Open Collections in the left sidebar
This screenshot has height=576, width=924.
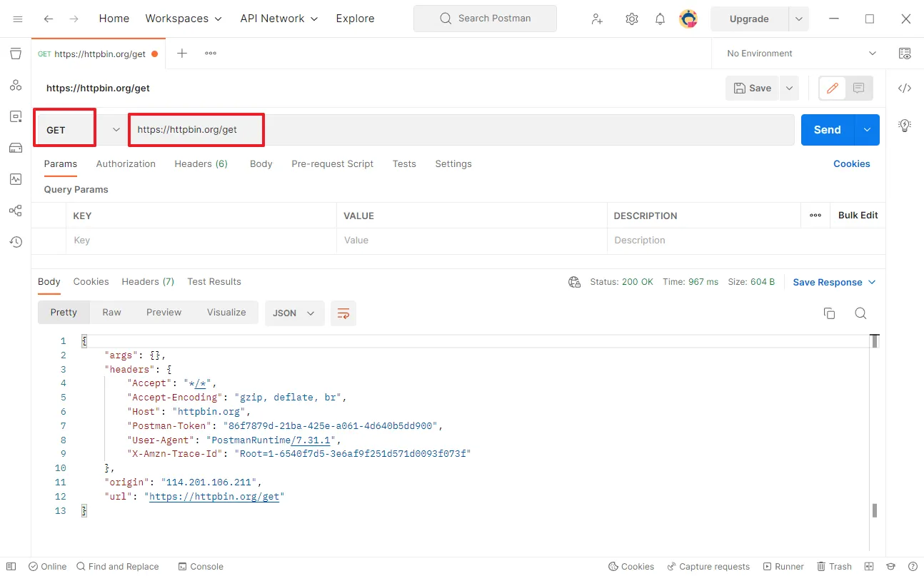coord(16,54)
